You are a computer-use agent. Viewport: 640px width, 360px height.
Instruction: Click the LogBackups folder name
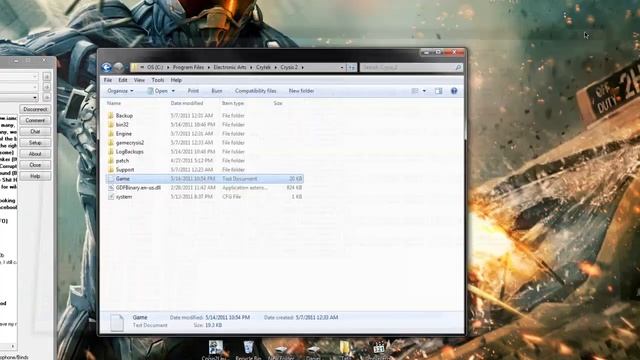point(130,151)
